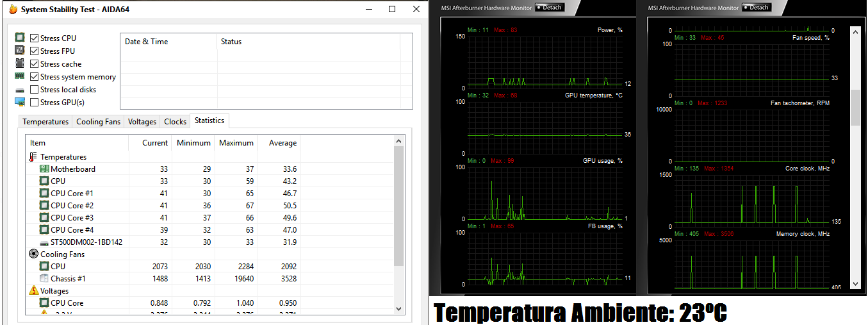Click the Date & Time column header
Image resolution: width=868 pixels, height=325 pixels.
point(169,42)
